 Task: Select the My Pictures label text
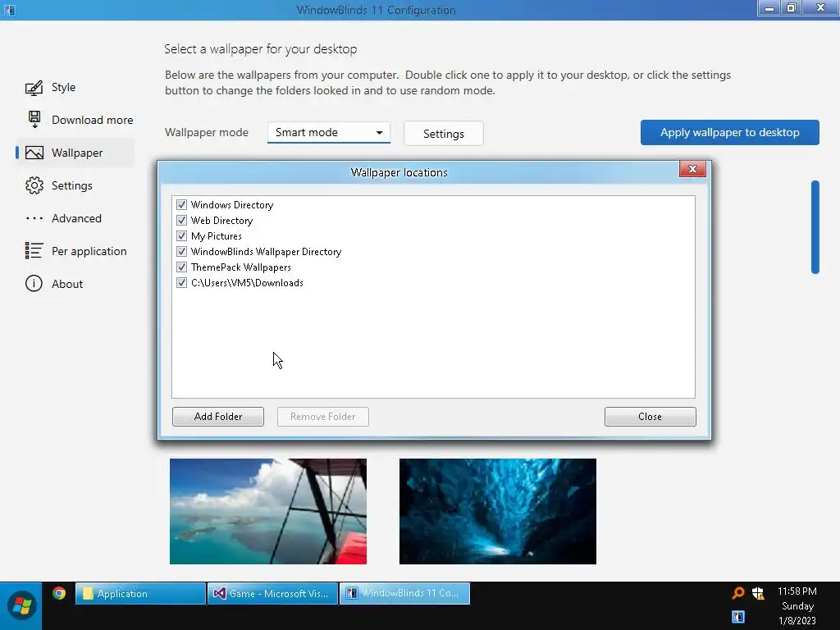pos(217,235)
